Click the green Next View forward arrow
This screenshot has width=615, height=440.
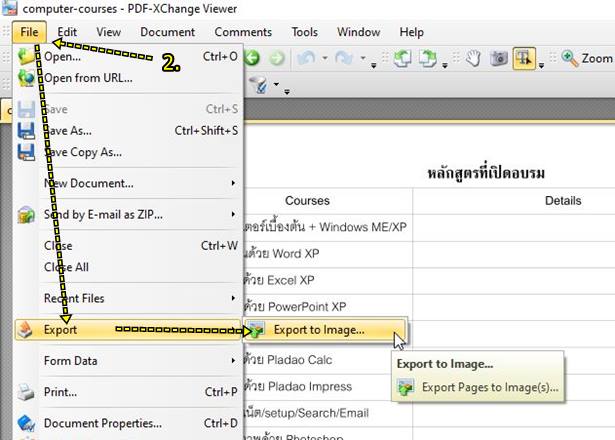coord(277,58)
